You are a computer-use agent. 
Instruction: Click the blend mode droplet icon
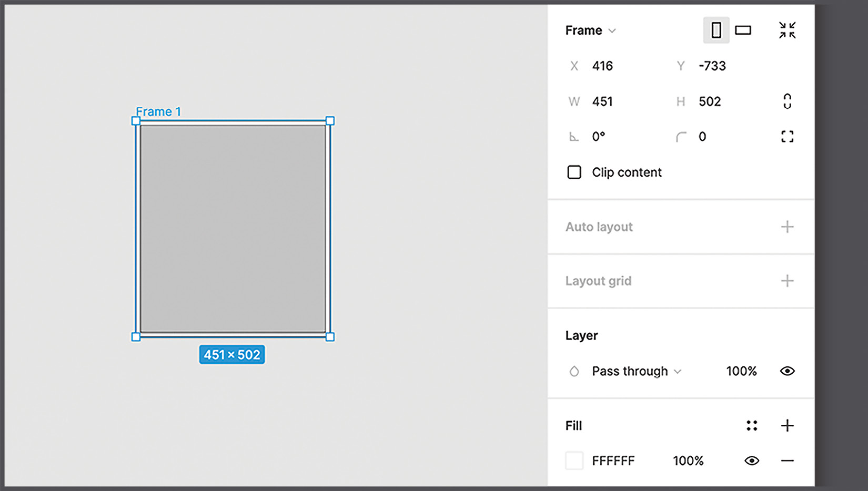pyautogui.click(x=574, y=371)
